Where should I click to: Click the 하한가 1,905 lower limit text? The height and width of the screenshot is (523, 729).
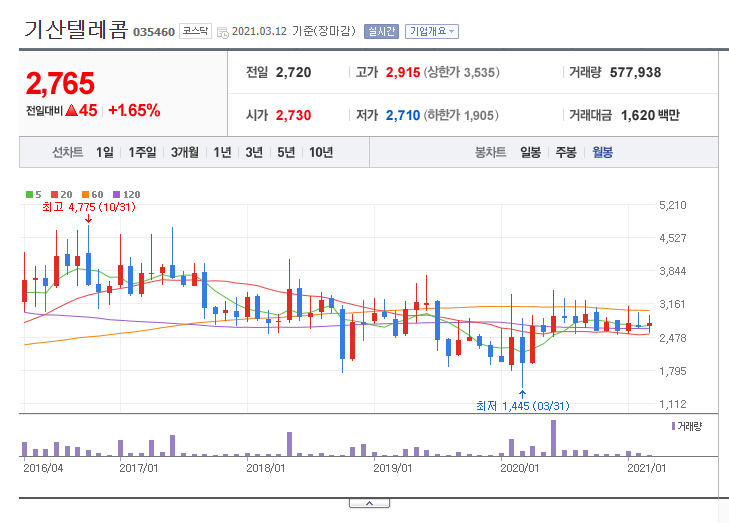(461, 115)
